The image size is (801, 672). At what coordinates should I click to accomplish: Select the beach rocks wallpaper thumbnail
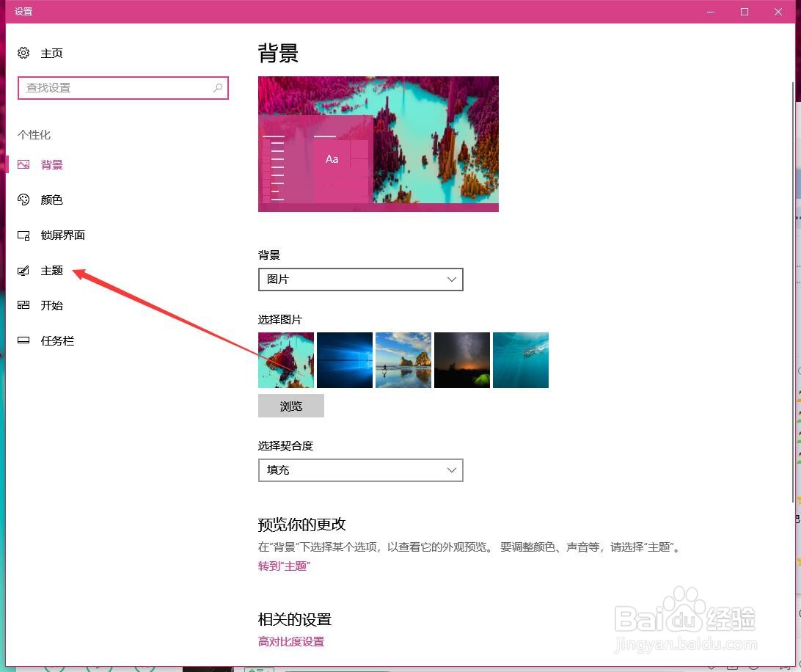(403, 360)
